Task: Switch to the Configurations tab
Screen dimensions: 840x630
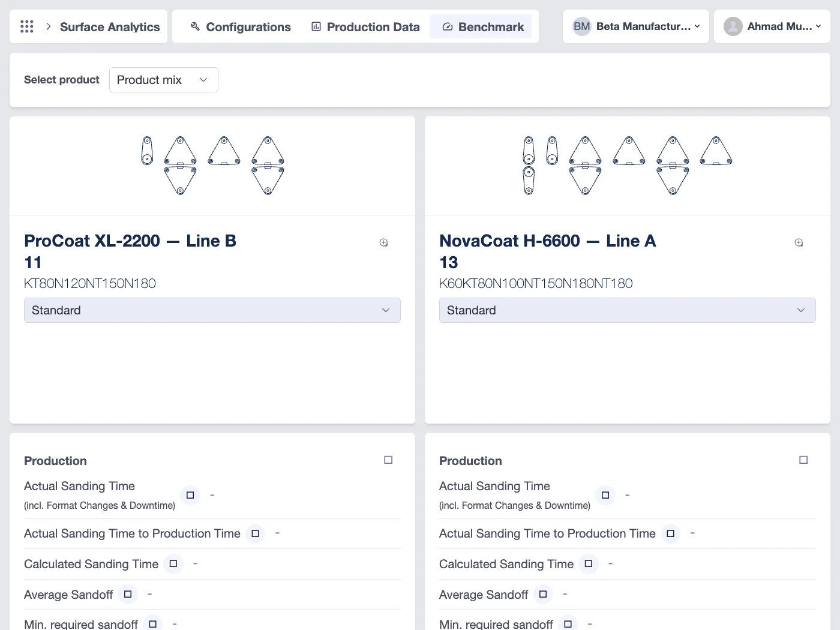Action: tap(241, 26)
